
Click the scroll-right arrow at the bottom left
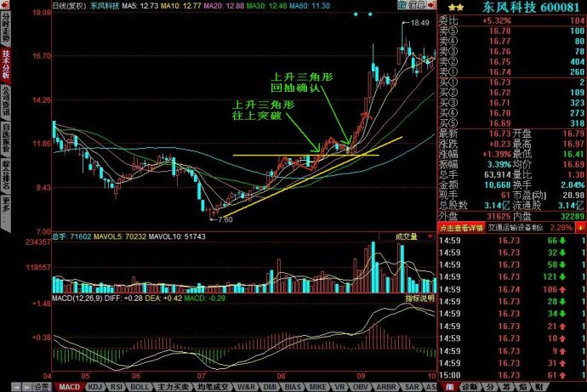[27, 387]
